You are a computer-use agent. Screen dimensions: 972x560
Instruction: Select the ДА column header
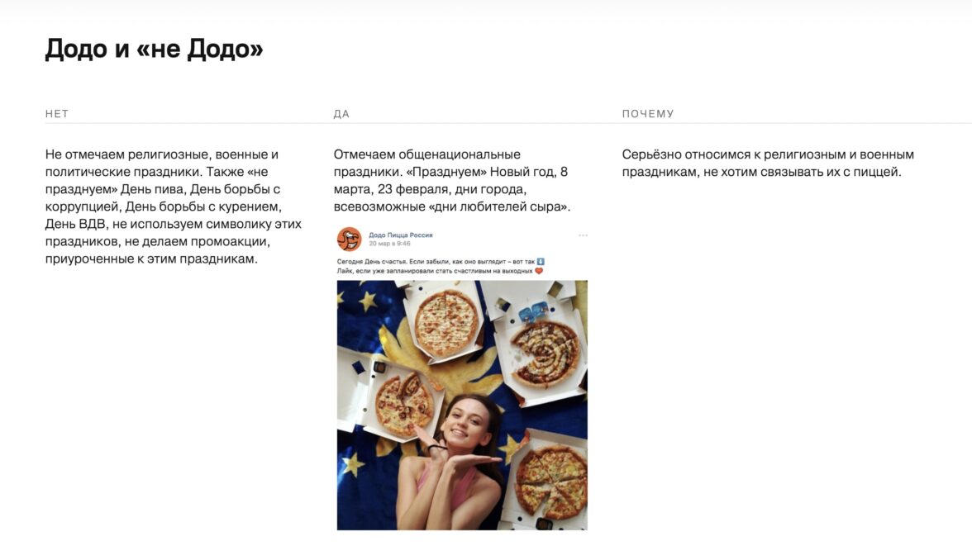pos(341,114)
